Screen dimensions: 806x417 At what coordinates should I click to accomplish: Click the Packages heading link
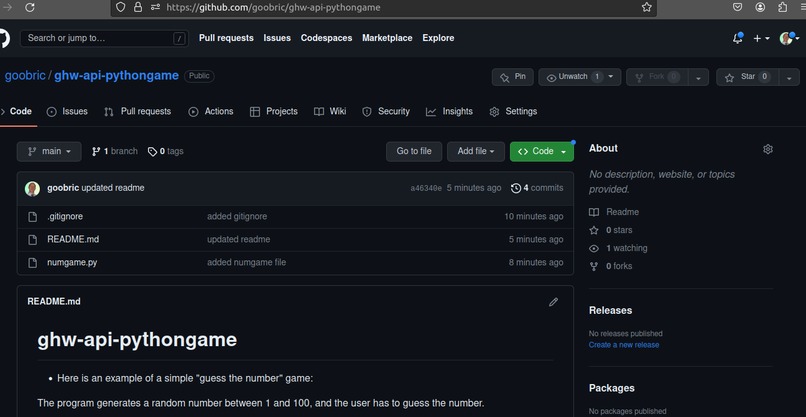pyautogui.click(x=612, y=388)
